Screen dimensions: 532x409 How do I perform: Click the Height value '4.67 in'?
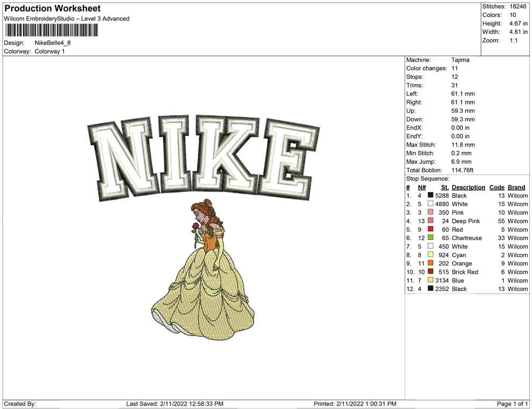518,24
